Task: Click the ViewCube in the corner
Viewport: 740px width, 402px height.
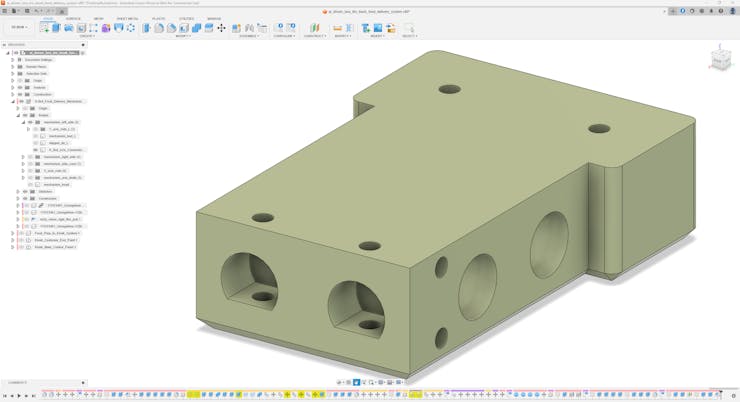Action: pos(720,60)
